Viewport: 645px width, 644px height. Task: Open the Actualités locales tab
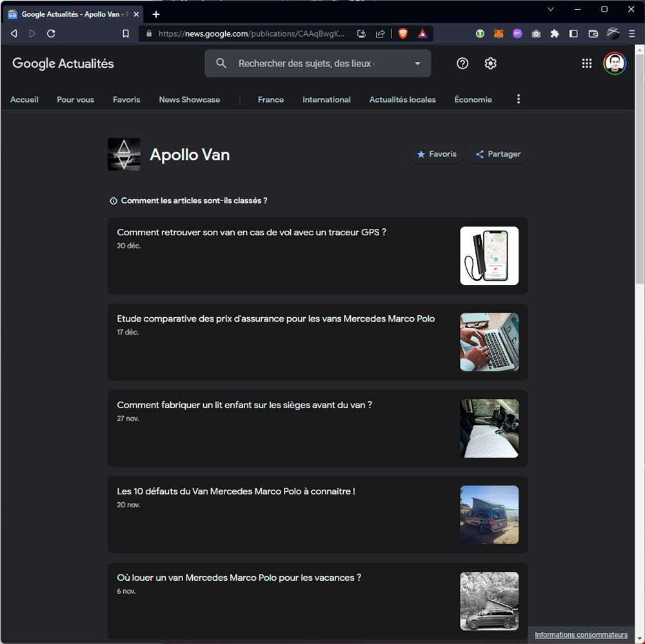tap(402, 99)
